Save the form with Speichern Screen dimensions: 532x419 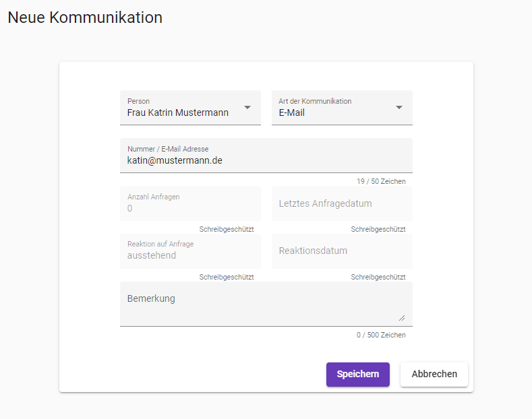358,374
